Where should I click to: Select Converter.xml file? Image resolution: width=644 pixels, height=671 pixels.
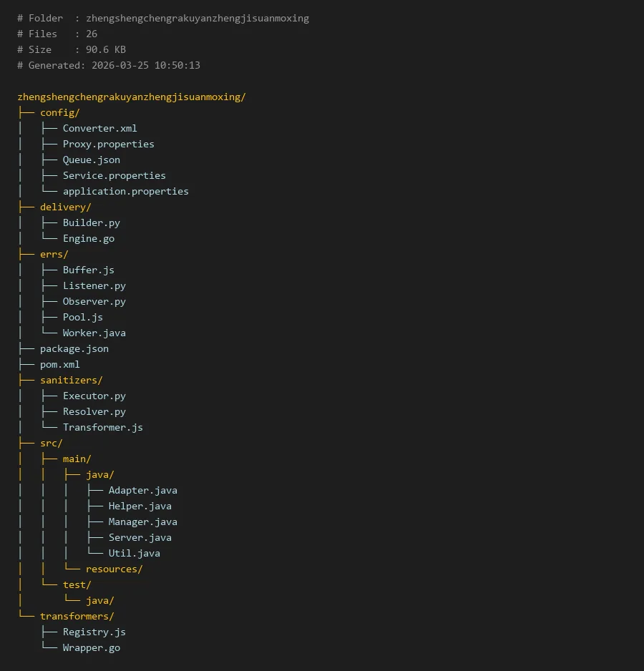[99, 128]
